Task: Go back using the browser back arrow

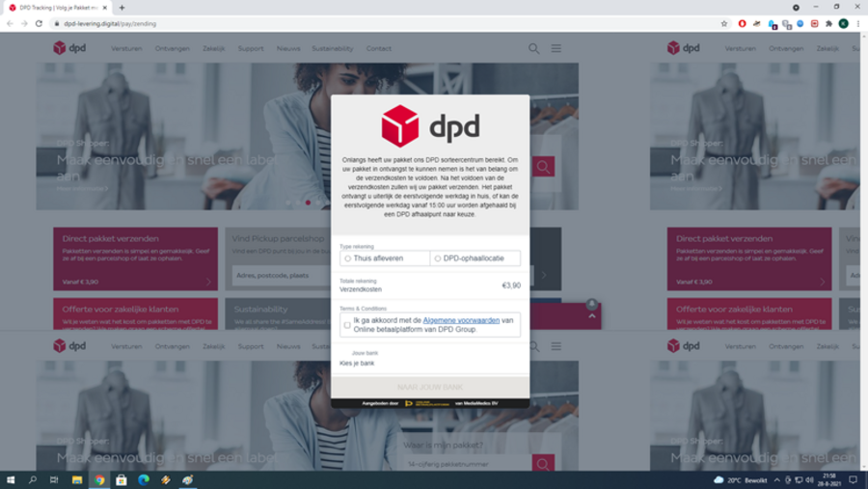Action: [x=10, y=24]
